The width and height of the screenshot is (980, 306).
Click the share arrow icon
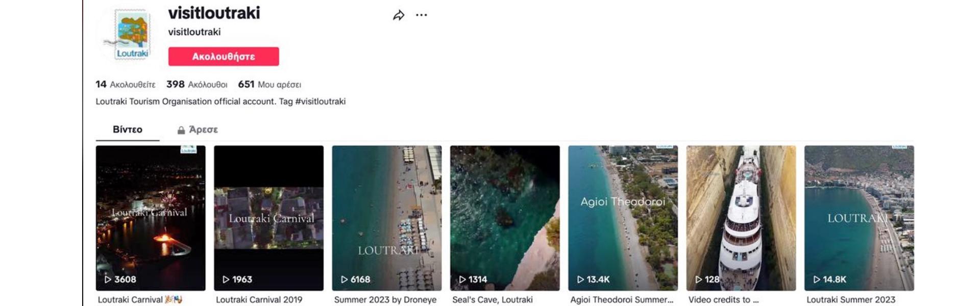tap(399, 15)
